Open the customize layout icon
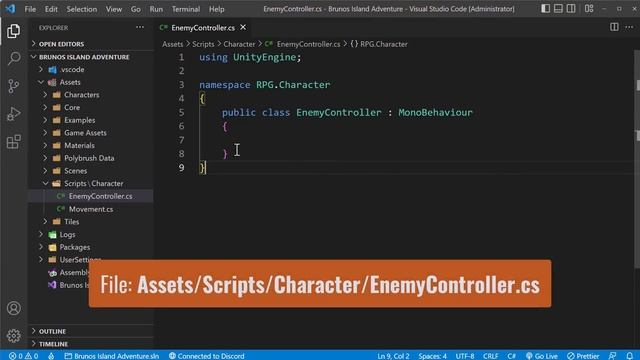The width and height of the screenshot is (640, 360). [589, 9]
